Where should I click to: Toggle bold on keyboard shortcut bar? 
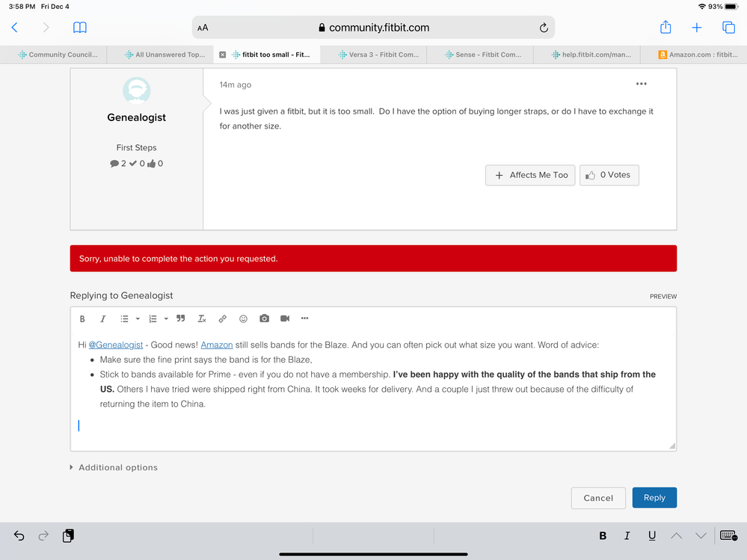[x=603, y=536]
